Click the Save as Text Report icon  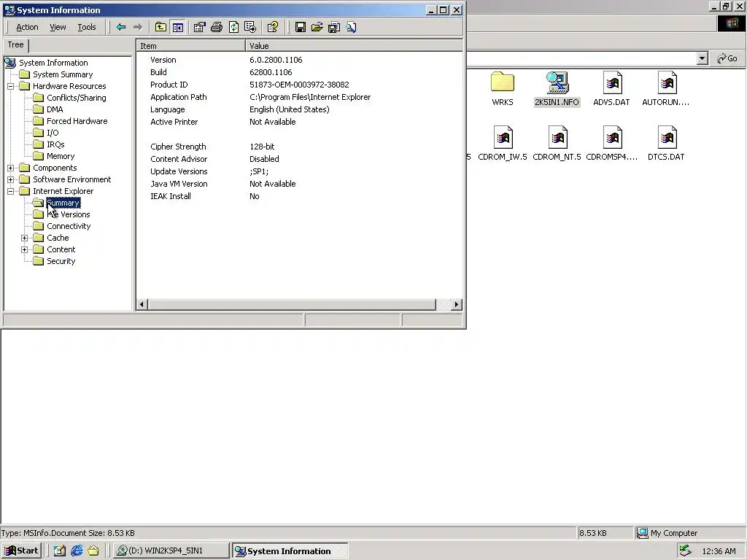point(334,27)
